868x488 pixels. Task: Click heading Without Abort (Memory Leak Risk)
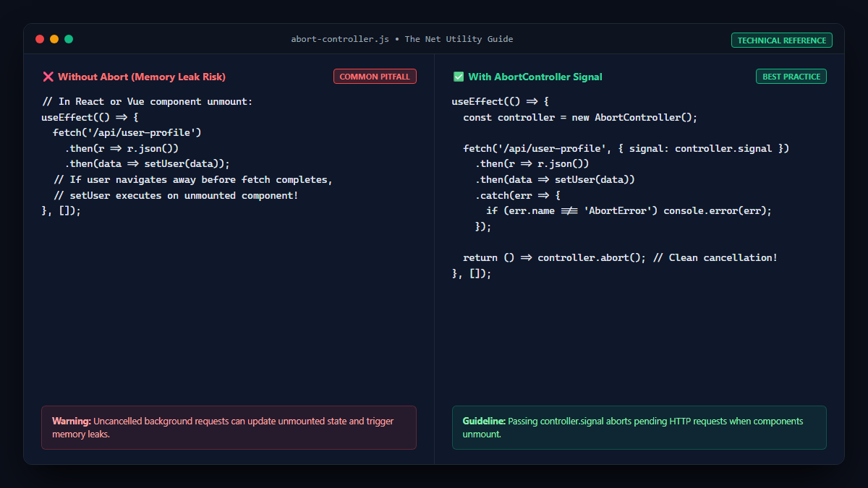coord(142,77)
